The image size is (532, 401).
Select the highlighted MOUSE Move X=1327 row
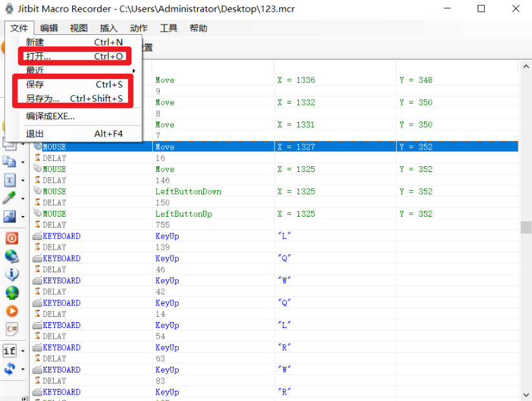[x=274, y=147]
